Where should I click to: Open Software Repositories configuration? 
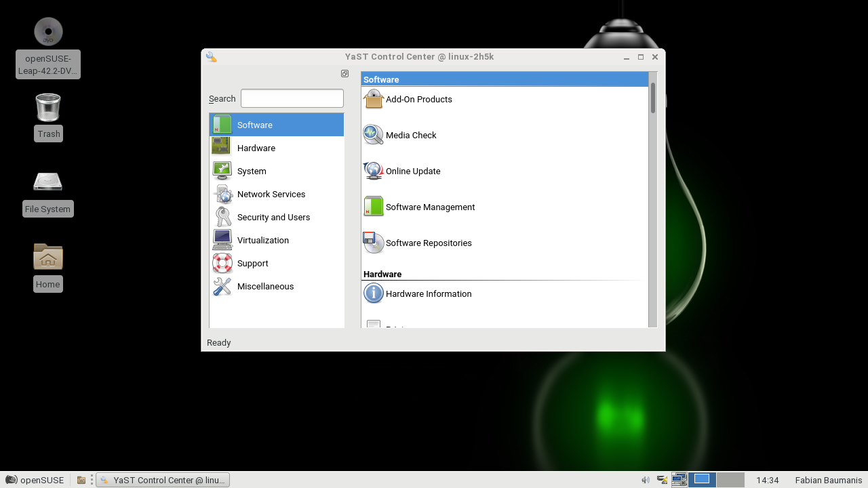[374, 243]
